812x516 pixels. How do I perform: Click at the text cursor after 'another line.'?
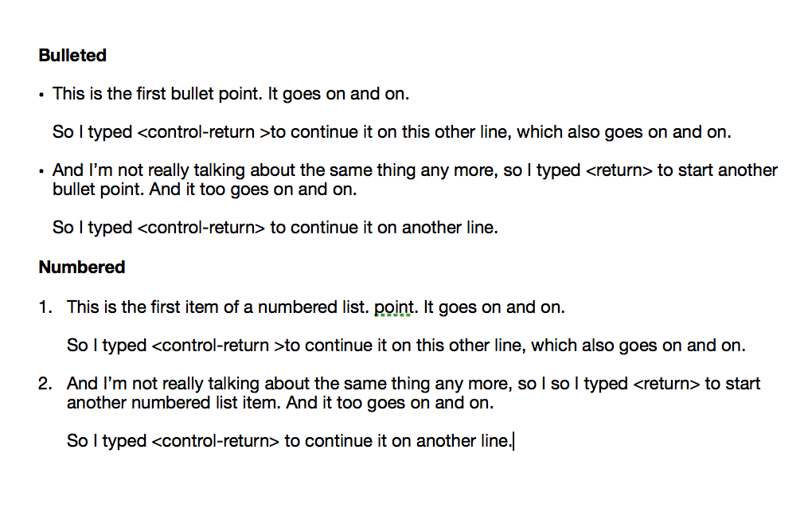[513, 441]
